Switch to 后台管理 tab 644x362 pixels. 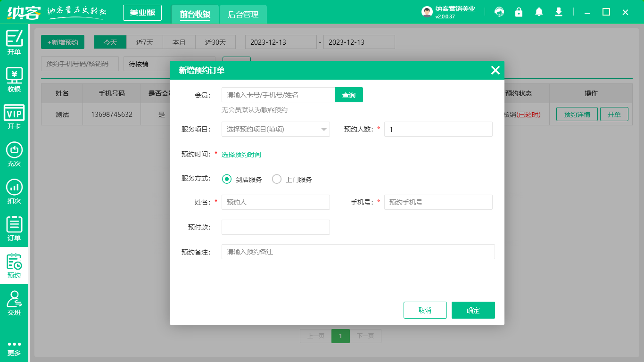tap(243, 15)
